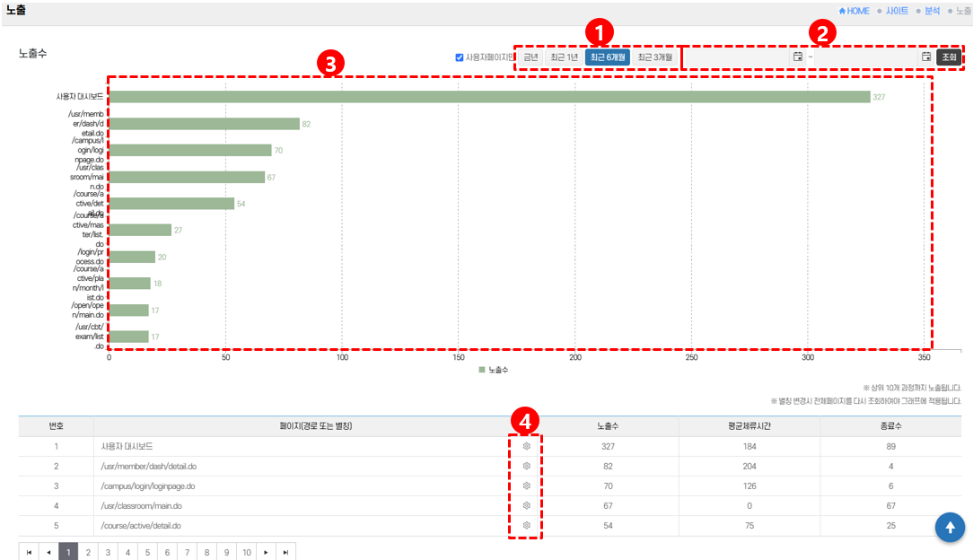The width and height of the screenshot is (973, 560).
Task: Select the 최근 1년 period filter
Action: click(564, 57)
